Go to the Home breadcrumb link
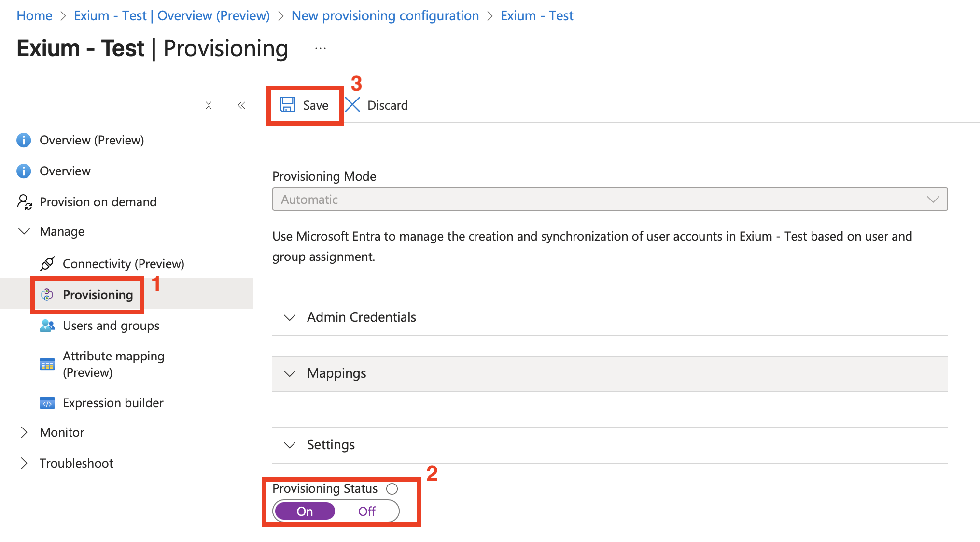 pos(34,16)
